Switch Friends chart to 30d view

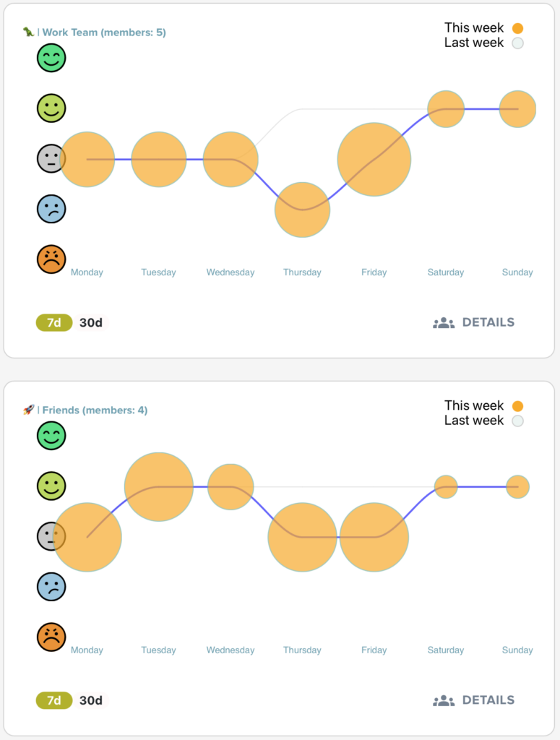[91, 700]
